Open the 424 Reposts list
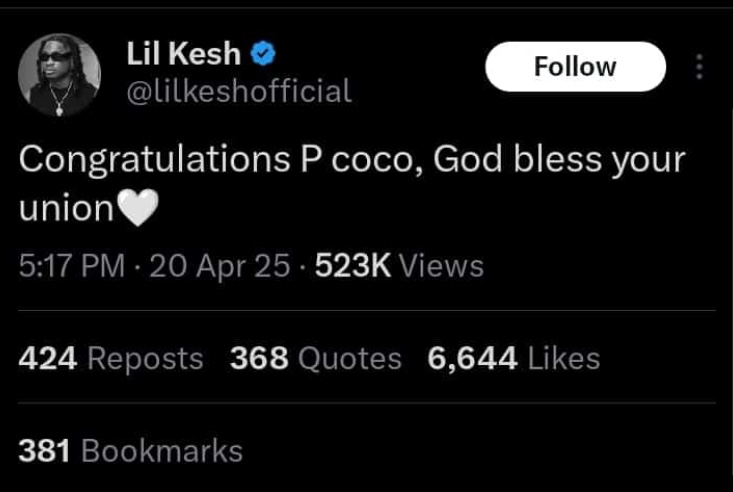 pyautogui.click(x=111, y=358)
